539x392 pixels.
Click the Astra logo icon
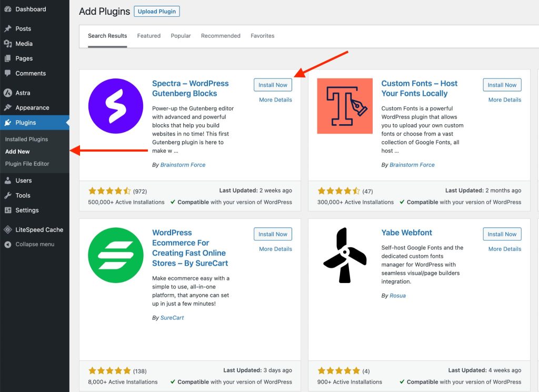[8, 93]
